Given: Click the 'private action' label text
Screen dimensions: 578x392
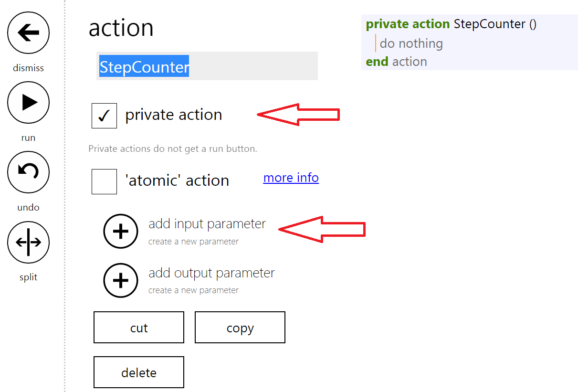Looking at the screenshot, I should [174, 115].
